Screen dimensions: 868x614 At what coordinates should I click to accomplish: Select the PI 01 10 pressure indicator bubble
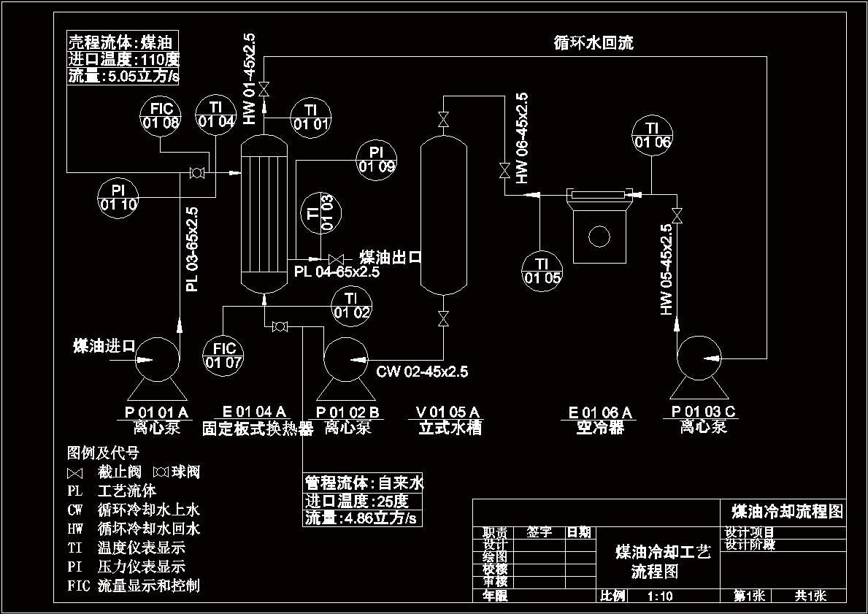click(118, 198)
